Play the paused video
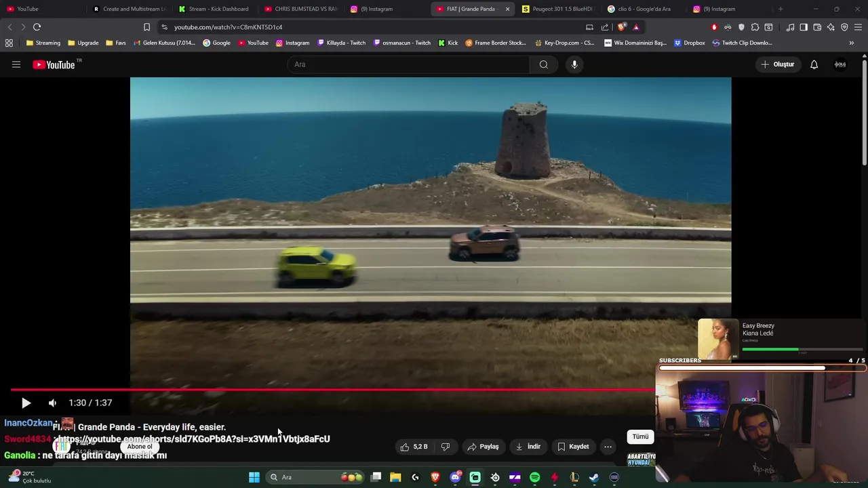The height and width of the screenshot is (488, 868). [26, 403]
